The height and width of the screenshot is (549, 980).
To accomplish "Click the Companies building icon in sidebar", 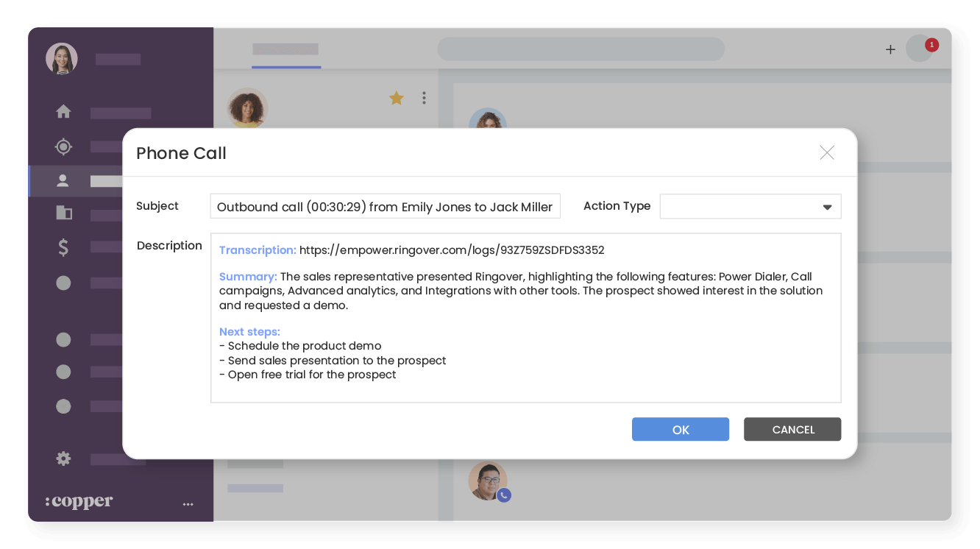I will coord(63,213).
